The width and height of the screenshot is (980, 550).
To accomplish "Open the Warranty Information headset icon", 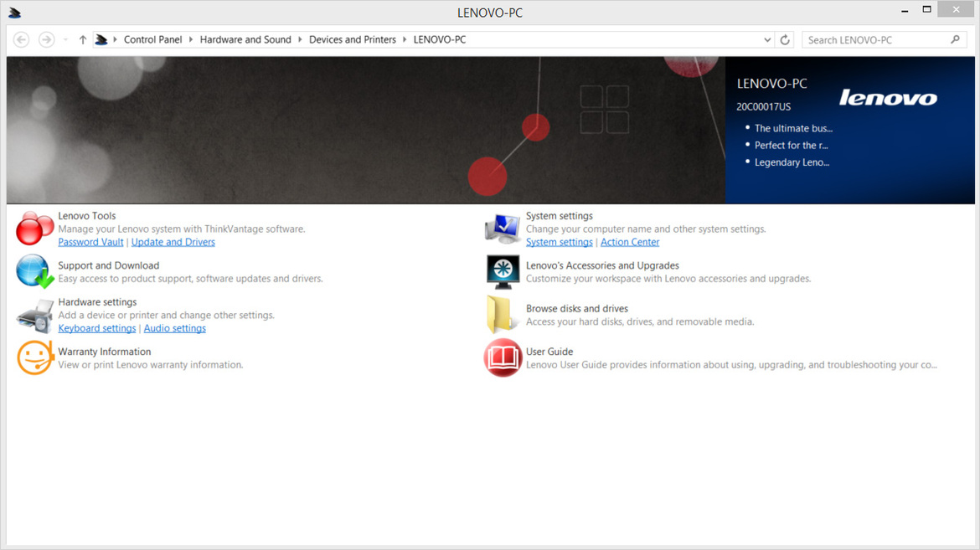I will [34, 358].
